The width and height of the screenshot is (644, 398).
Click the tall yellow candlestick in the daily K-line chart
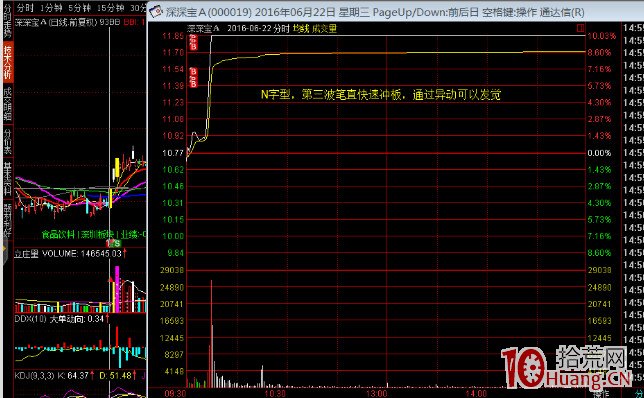click(x=117, y=168)
